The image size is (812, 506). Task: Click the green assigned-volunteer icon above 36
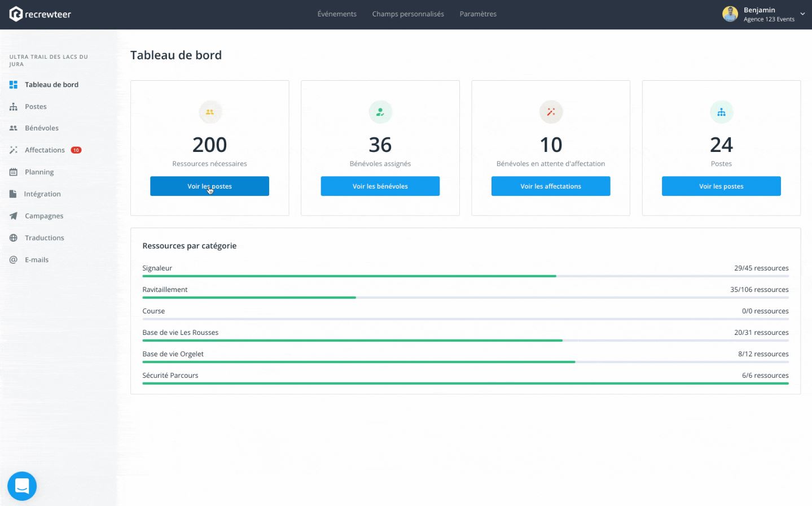coord(380,112)
